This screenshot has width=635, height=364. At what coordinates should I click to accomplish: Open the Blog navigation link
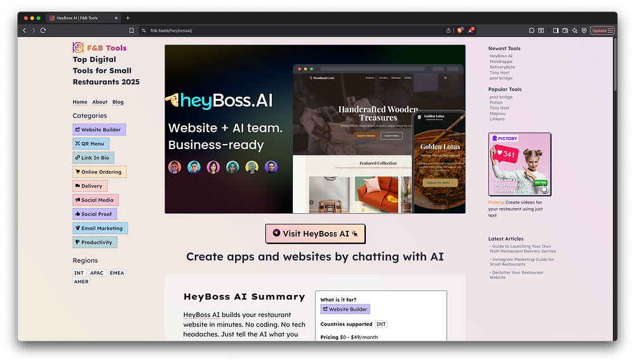(x=118, y=102)
